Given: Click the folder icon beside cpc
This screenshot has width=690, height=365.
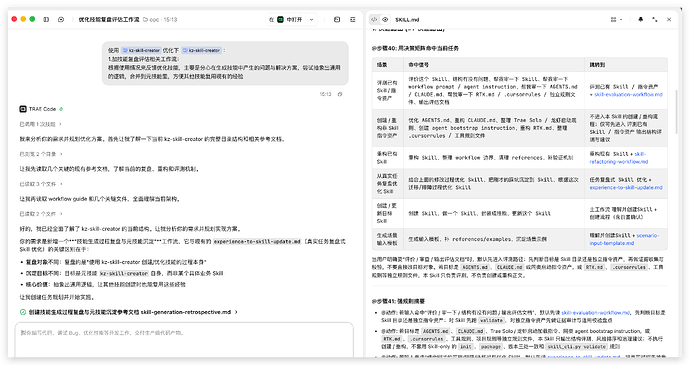Looking at the screenshot, I should pos(145,20).
